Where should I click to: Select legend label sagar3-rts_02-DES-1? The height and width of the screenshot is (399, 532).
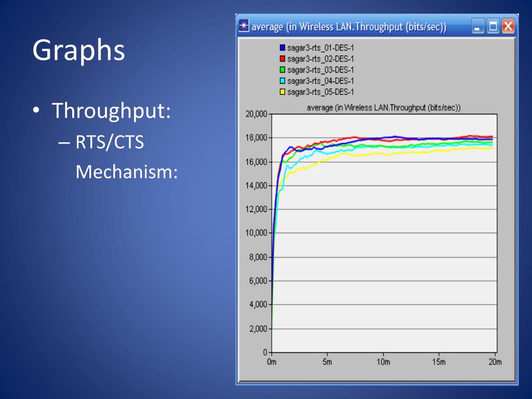click(320, 59)
